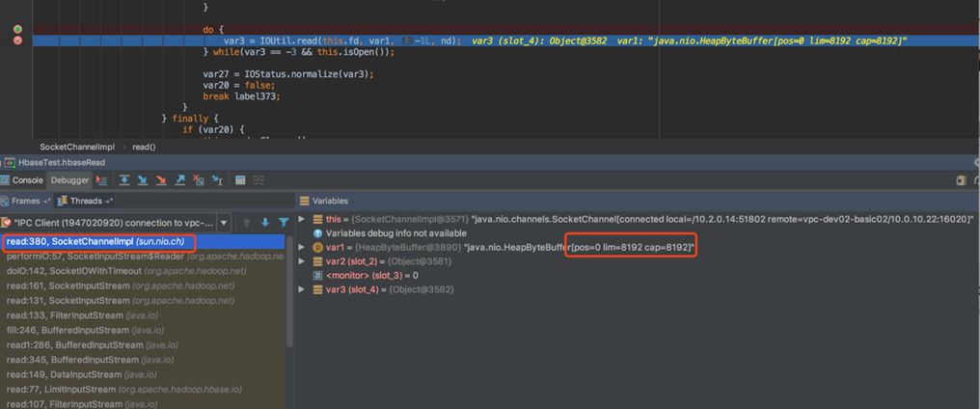980x409 pixels.
Task: Select frame read:131, SocketInputStream
Action: point(143,300)
